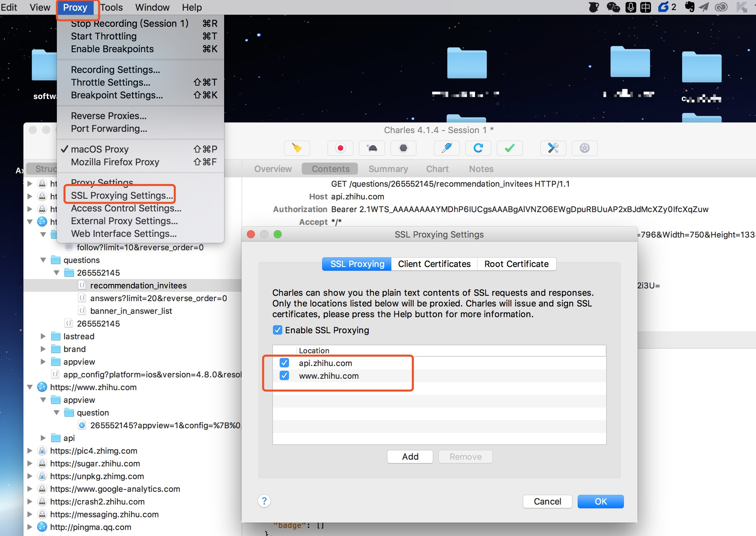Switch to the Summary tab
Image resolution: width=756 pixels, height=536 pixels.
[388, 169]
